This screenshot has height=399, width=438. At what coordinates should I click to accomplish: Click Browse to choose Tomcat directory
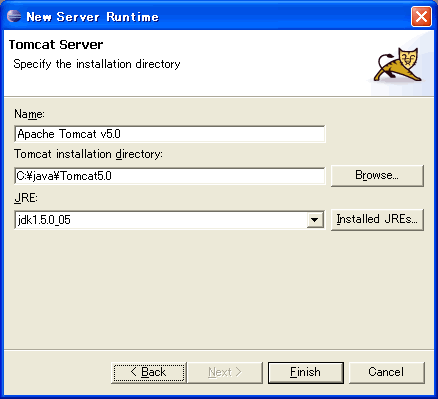click(x=377, y=175)
